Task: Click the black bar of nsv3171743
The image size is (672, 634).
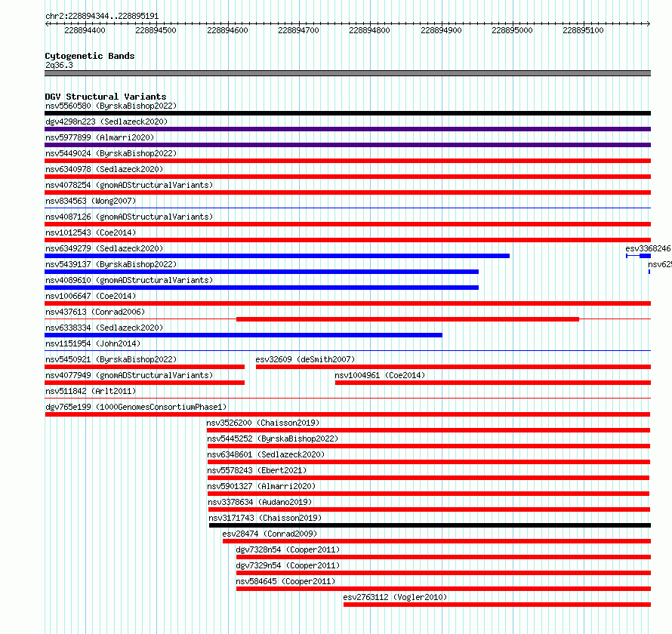Action: pyautogui.click(x=430, y=525)
